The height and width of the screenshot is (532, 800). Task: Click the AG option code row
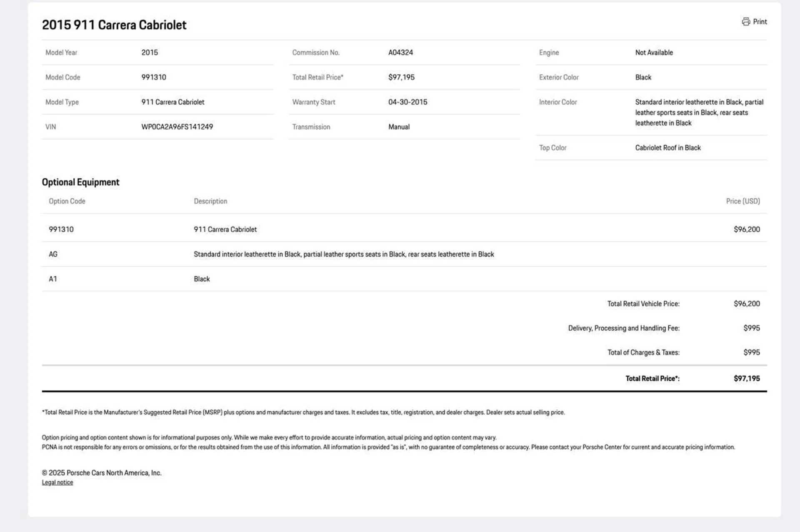53,254
